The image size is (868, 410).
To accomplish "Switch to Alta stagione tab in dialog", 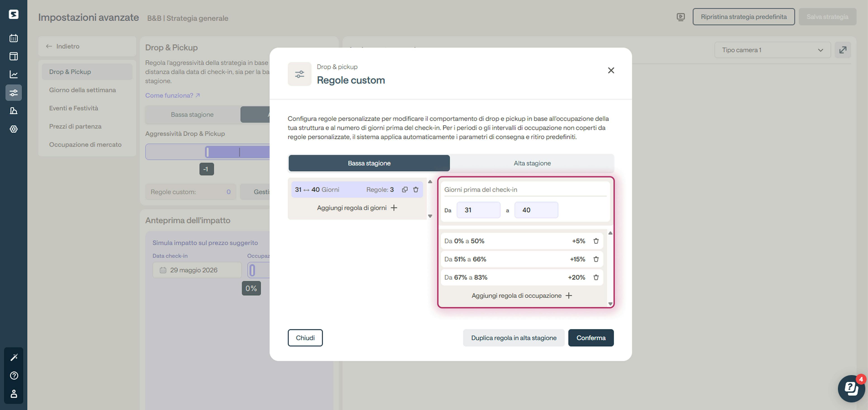I will click(532, 163).
